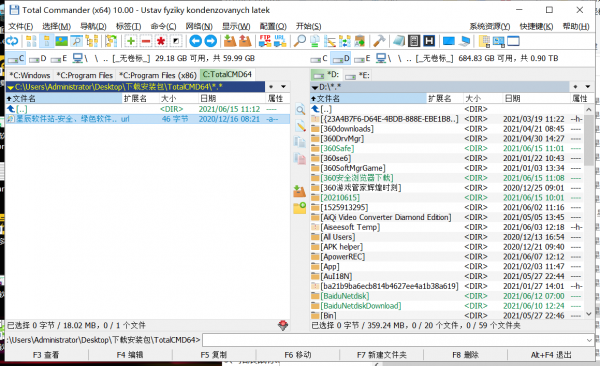Show directory tree toolbar icon

point(92,41)
